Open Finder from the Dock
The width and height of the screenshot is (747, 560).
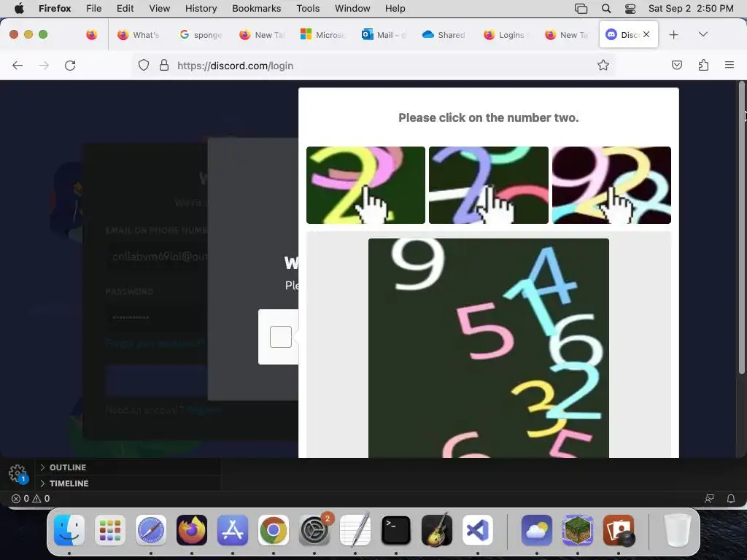(69, 530)
